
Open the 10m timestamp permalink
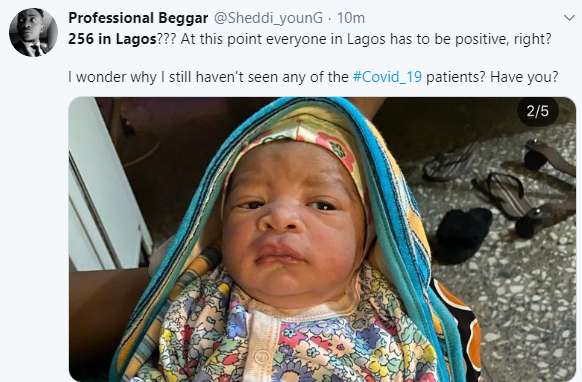pyautogui.click(x=351, y=18)
